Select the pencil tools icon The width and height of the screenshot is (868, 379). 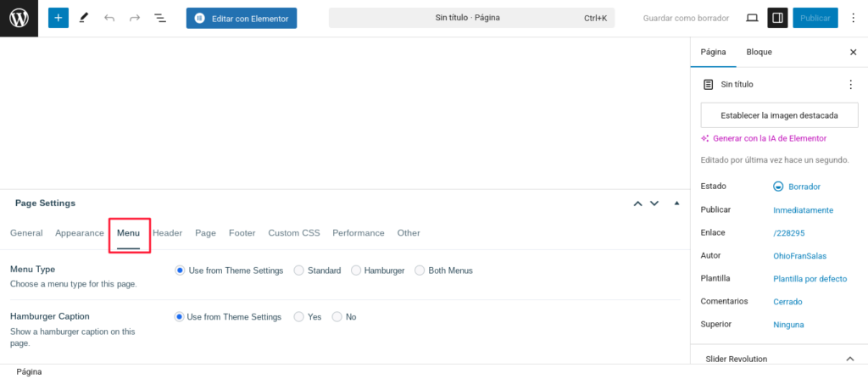click(84, 19)
